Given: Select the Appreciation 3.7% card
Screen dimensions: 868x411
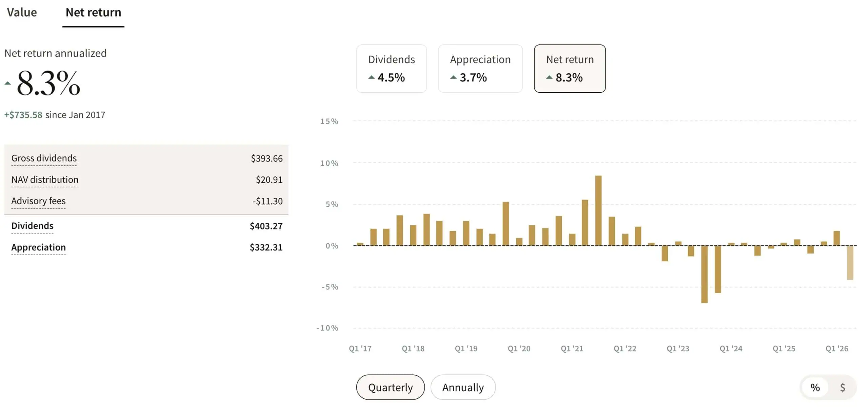Looking at the screenshot, I should coord(480,68).
